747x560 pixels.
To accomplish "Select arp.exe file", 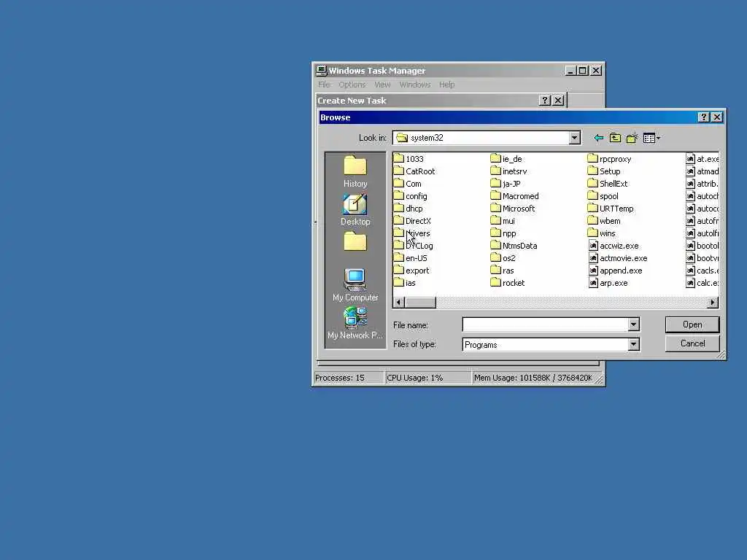I will [608, 283].
